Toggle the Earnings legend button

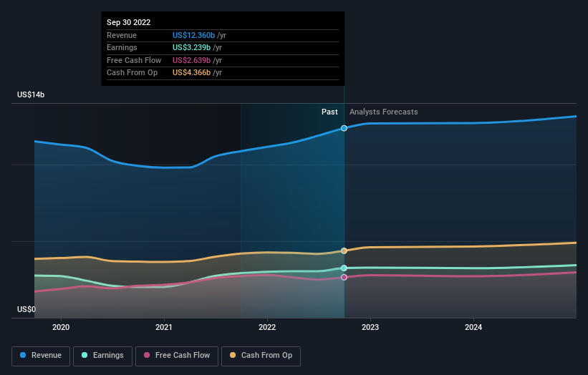(102, 356)
